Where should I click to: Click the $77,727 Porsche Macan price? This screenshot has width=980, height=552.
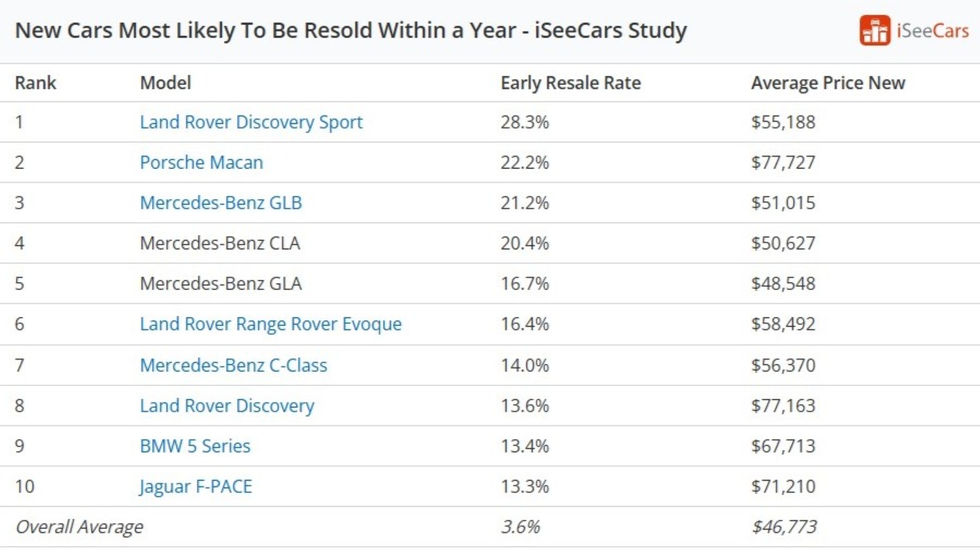[x=783, y=162]
